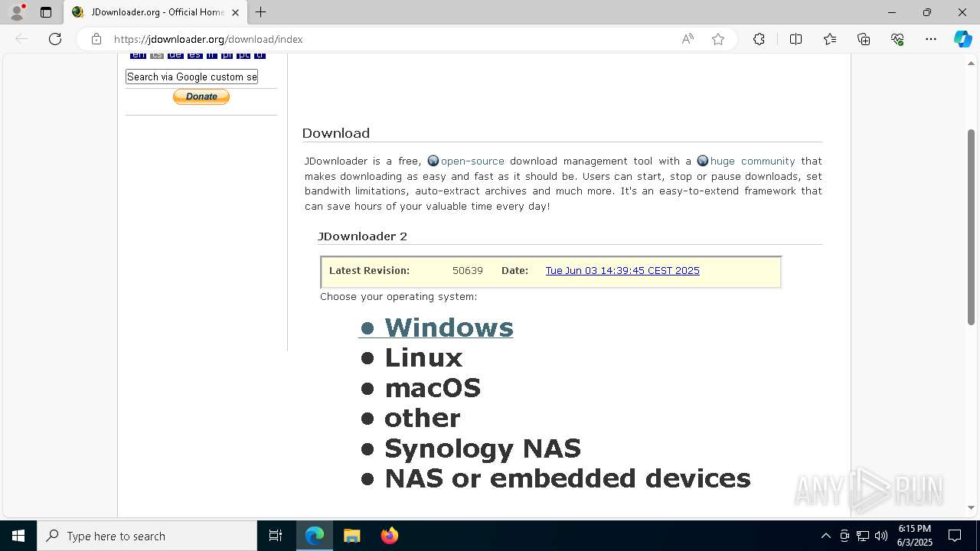Activate Read aloud icon
The height and width of the screenshot is (551, 980).
pyautogui.click(x=688, y=39)
